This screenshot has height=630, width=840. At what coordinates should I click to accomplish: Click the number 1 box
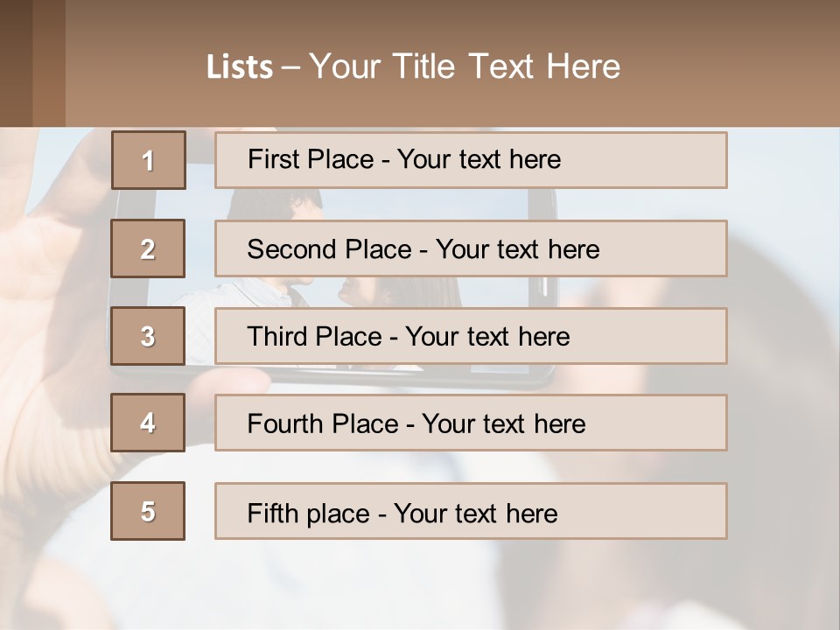tap(148, 160)
